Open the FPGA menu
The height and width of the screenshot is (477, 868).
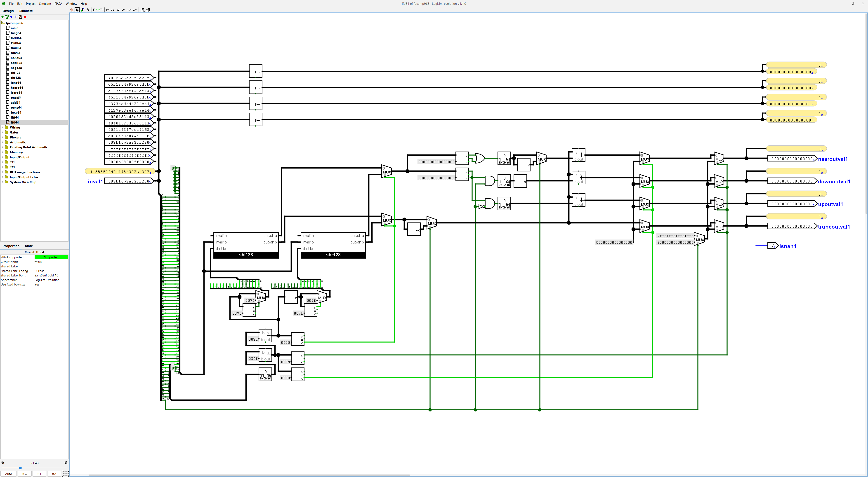58,4
